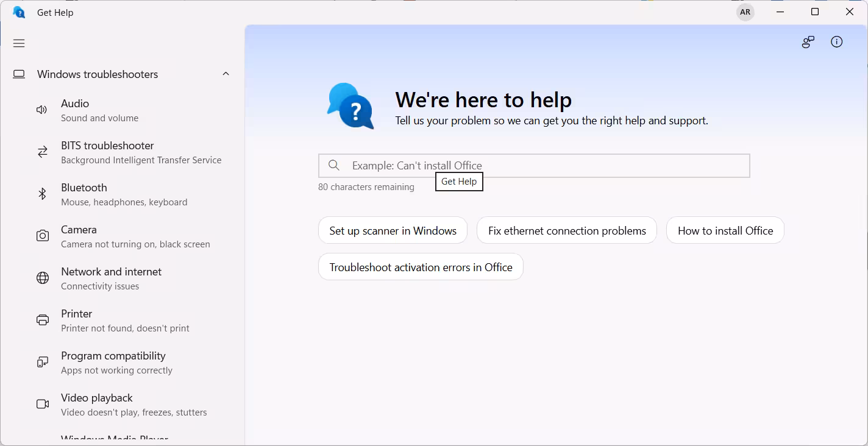
Task: Open the AR account profile avatar
Action: coord(745,12)
